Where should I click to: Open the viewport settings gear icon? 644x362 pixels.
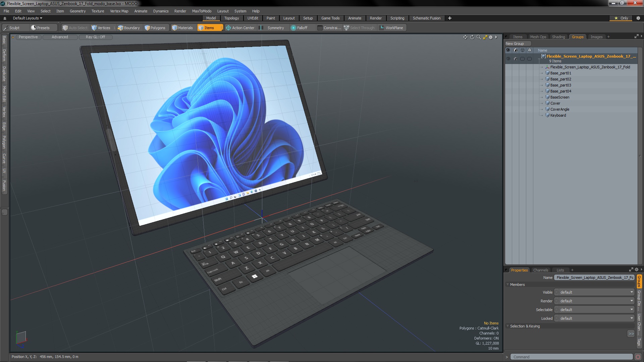pos(491,37)
